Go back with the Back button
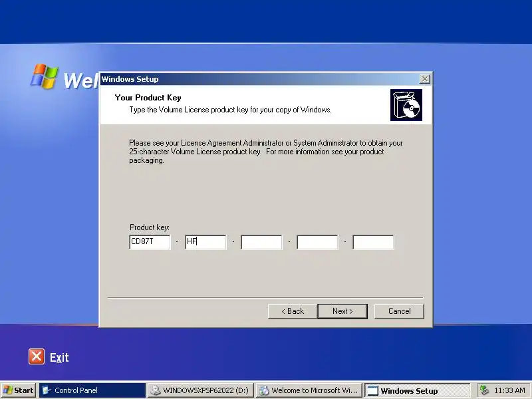Viewport: 532px width, 399px height. [x=293, y=311]
